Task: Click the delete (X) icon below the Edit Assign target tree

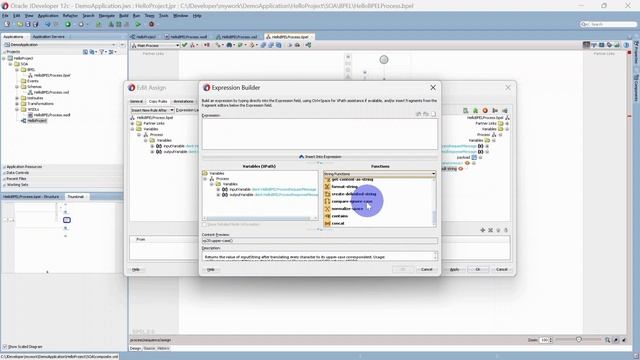Action: pos(491,230)
